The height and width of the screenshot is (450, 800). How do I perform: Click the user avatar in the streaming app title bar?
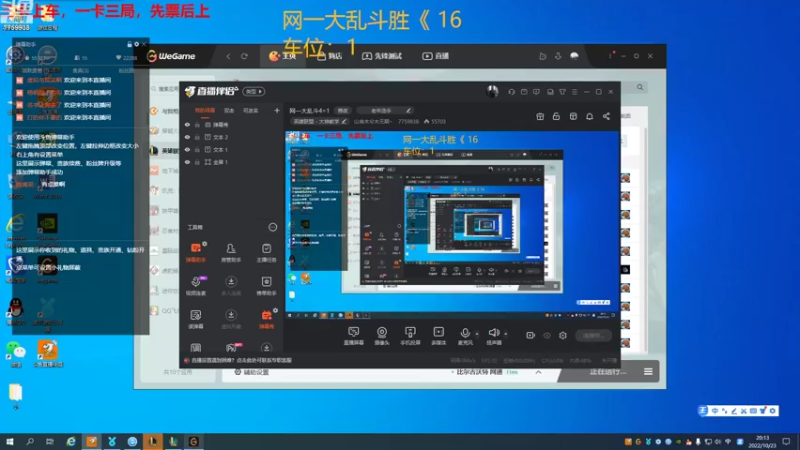point(492,91)
